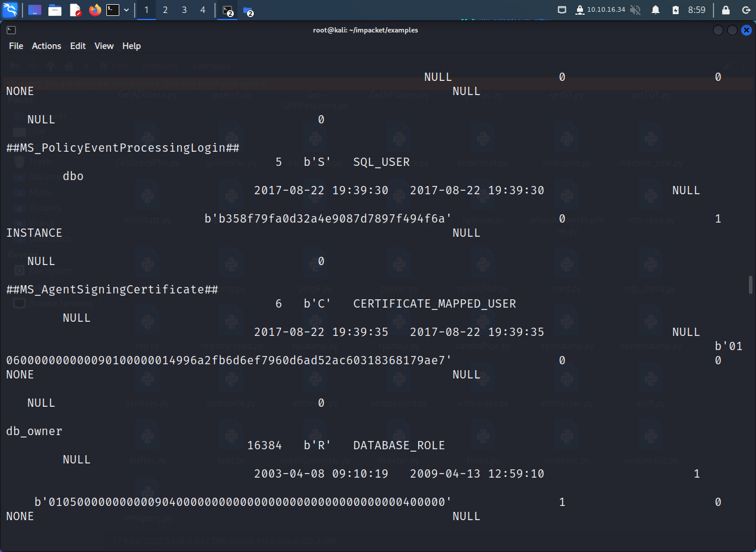Click the b'S' type value
Screen dimensions: 756x552
click(318, 162)
